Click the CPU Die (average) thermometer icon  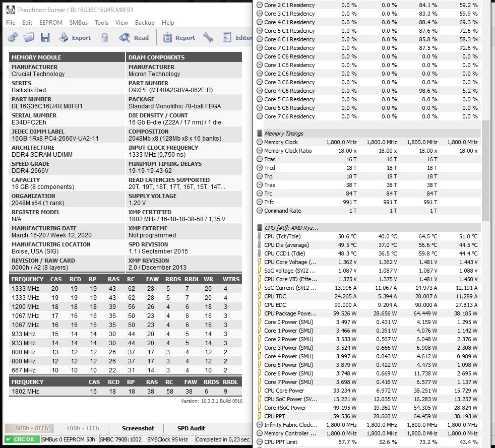[x=260, y=244]
